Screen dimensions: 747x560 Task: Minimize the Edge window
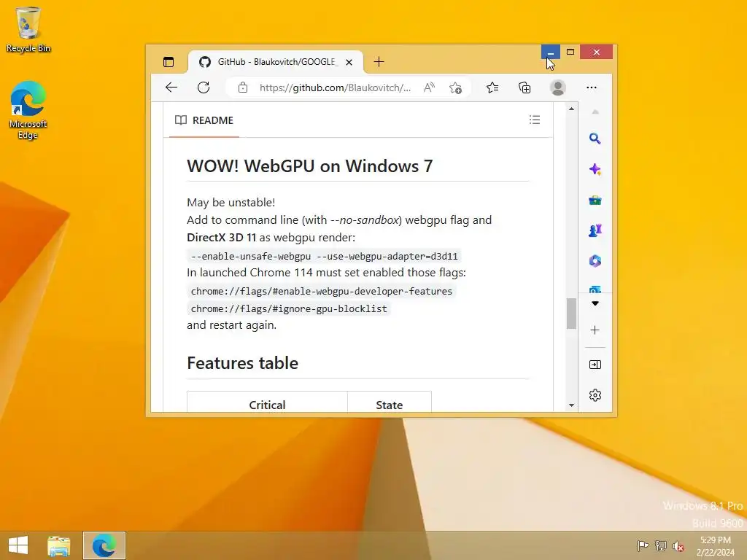[x=550, y=52]
